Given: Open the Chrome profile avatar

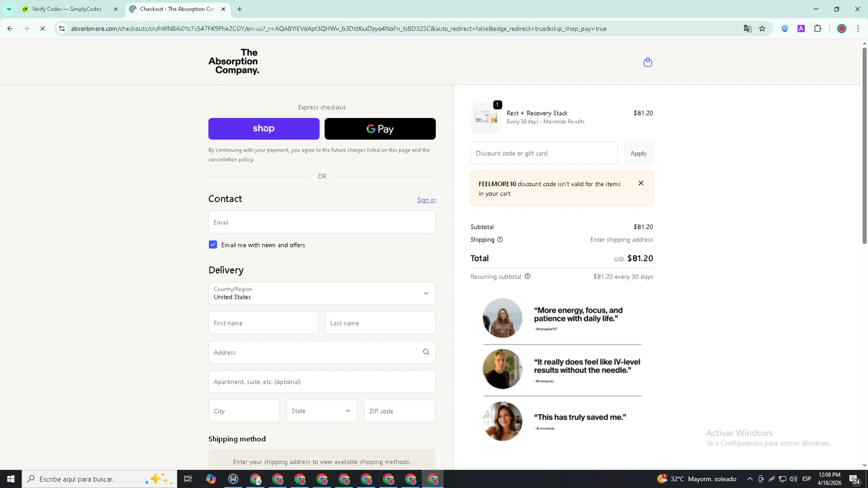Looking at the screenshot, I should point(842,28).
